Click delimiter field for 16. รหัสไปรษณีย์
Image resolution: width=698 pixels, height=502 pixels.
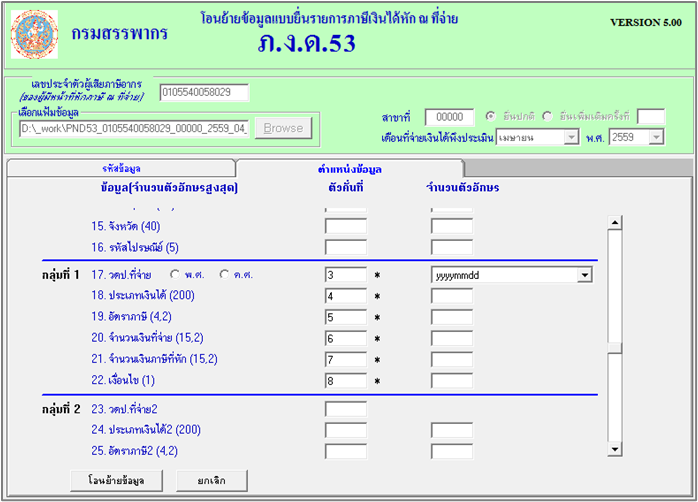click(346, 247)
